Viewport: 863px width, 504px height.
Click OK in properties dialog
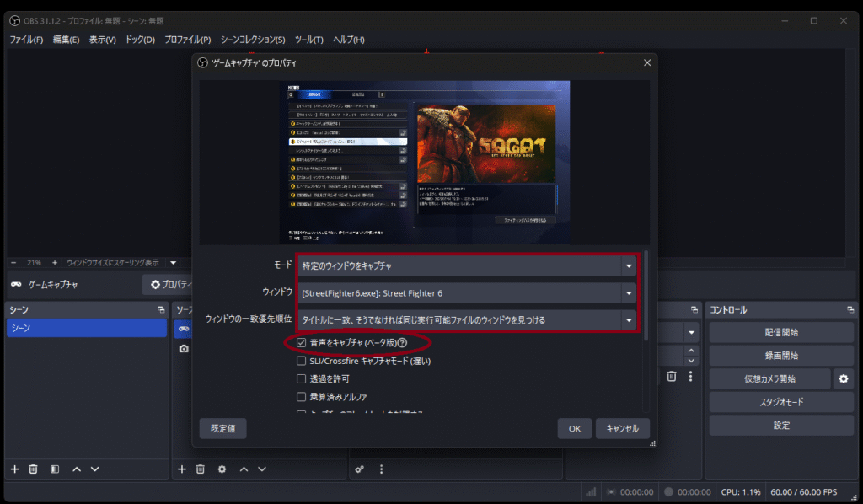pyautogui.click(x=575, y=429)
